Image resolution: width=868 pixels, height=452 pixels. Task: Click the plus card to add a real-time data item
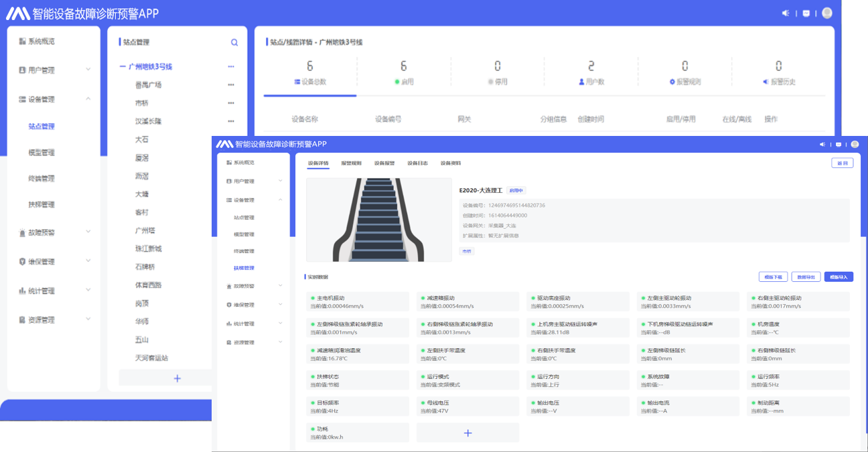[x=467, y=433]
